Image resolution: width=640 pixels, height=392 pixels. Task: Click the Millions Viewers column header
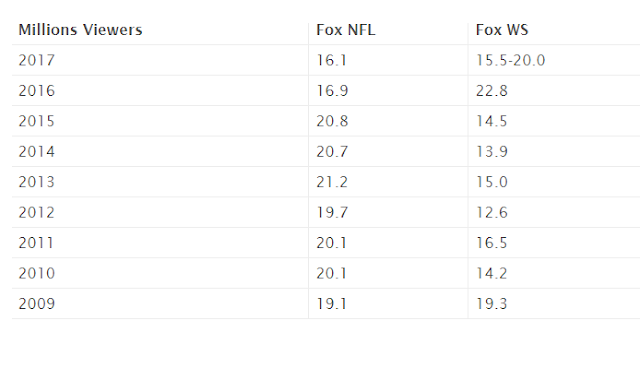pos(80,30)
